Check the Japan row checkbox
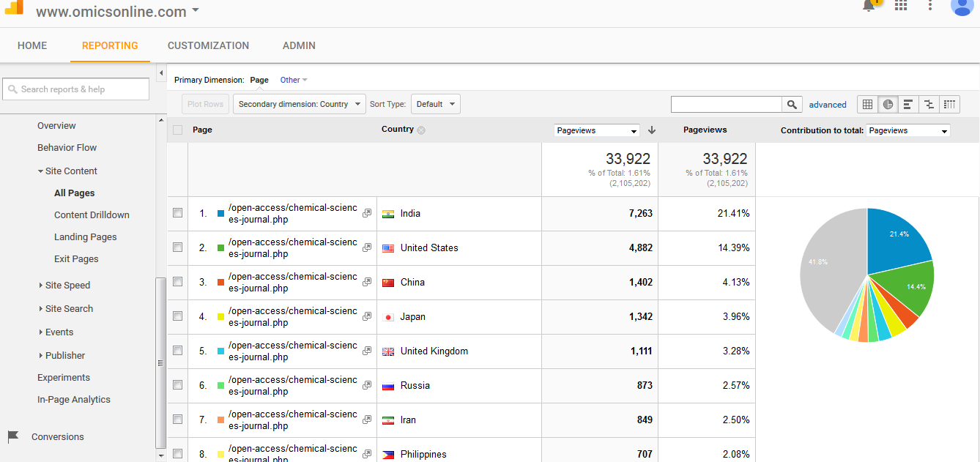 (x=177, y=316)
